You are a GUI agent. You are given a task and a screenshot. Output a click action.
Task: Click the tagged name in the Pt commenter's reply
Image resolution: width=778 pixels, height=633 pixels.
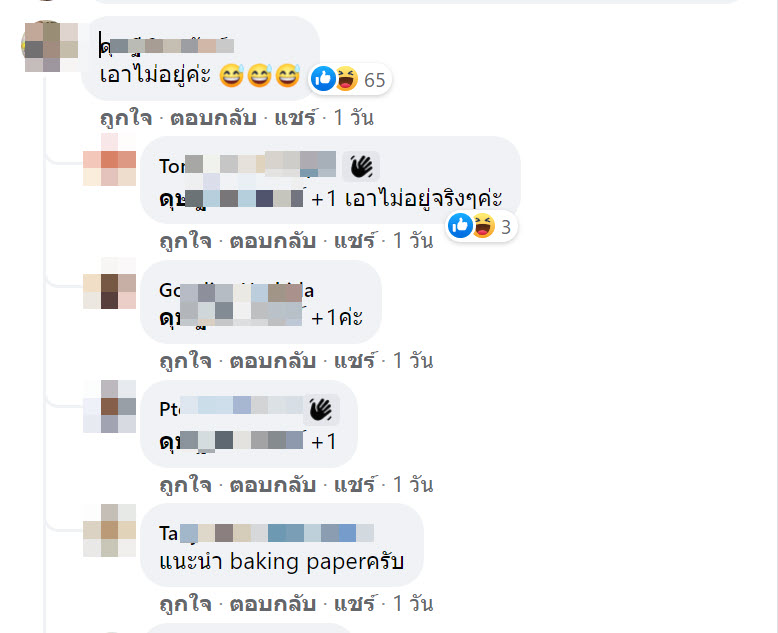pos(231,441)
